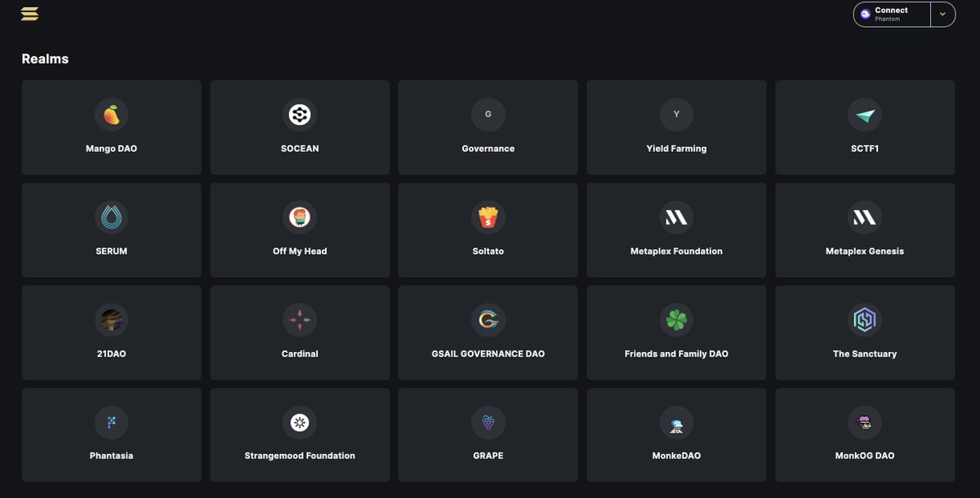The image size is (980, 498).
Task: Click the Phantom icon in Connect button
Action: [866, 14]
